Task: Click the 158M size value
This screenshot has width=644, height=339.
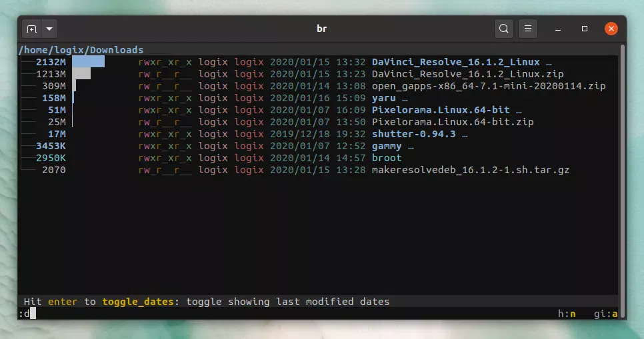Action: (x=54, y=98)
